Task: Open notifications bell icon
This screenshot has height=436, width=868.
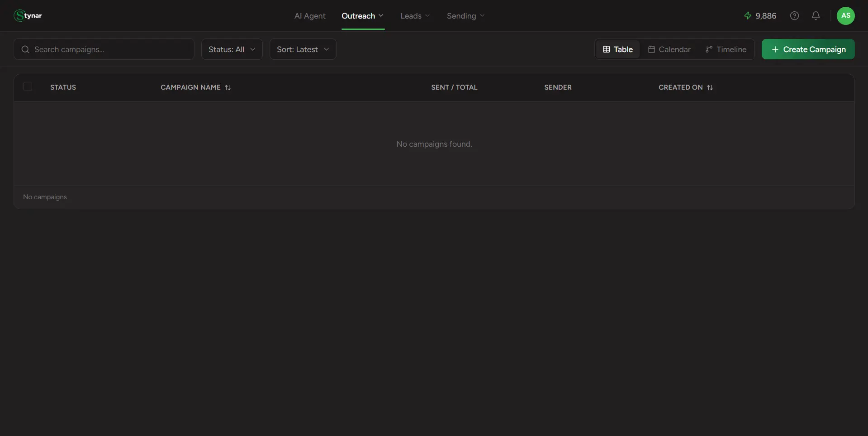Action: point(816,16)
